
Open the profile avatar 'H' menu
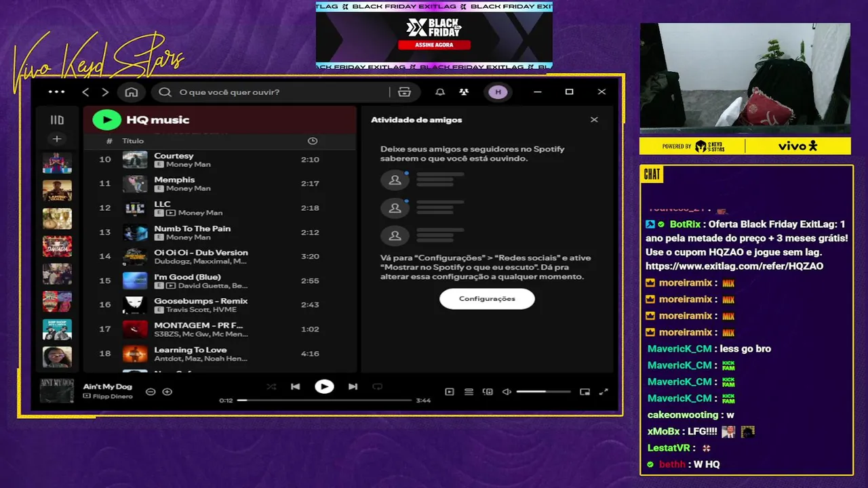pos(498,92)
